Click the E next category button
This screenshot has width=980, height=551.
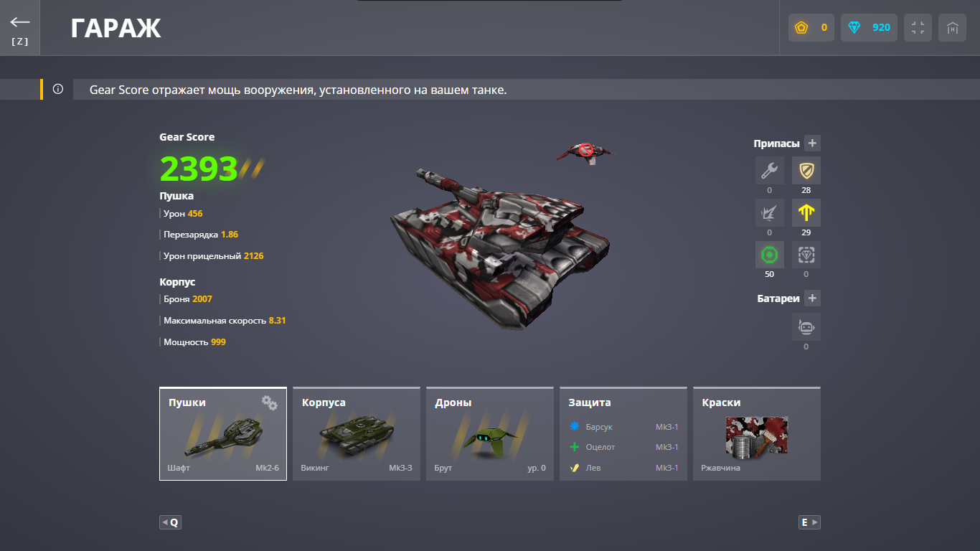(809, 522)
